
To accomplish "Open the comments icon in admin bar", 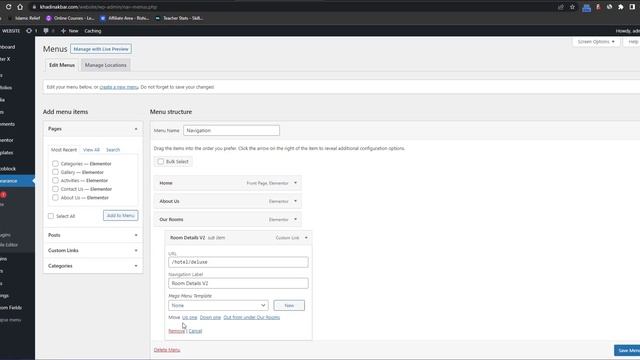I will (48, 31).
